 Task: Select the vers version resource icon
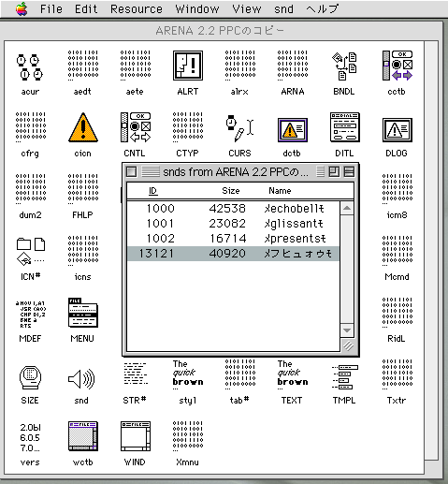click(x=30, y=437)
